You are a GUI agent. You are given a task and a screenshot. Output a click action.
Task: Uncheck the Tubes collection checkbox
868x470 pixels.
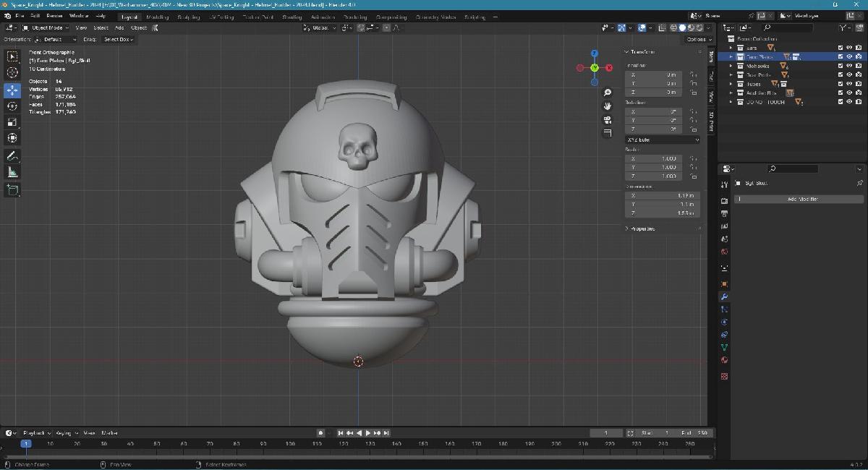[840, 84]
